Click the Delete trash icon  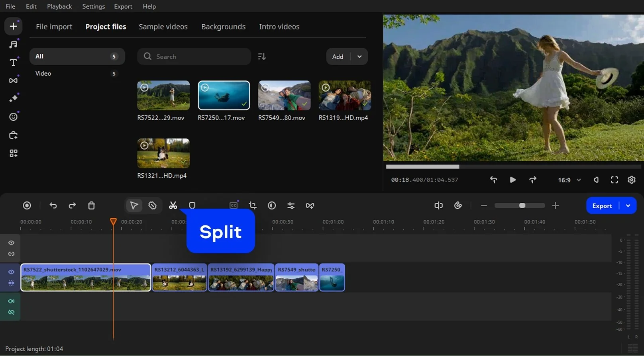pos(91,205)
